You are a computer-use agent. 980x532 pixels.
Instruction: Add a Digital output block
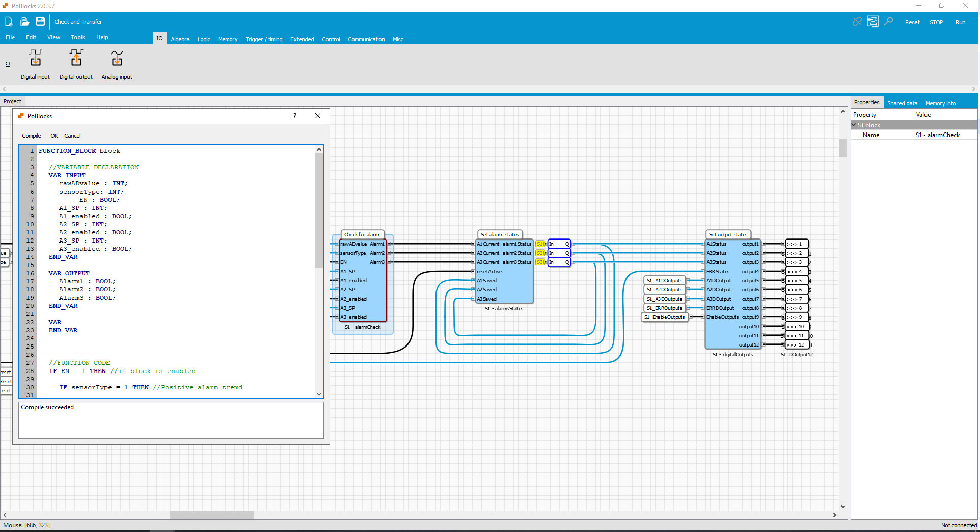(76, 65)
